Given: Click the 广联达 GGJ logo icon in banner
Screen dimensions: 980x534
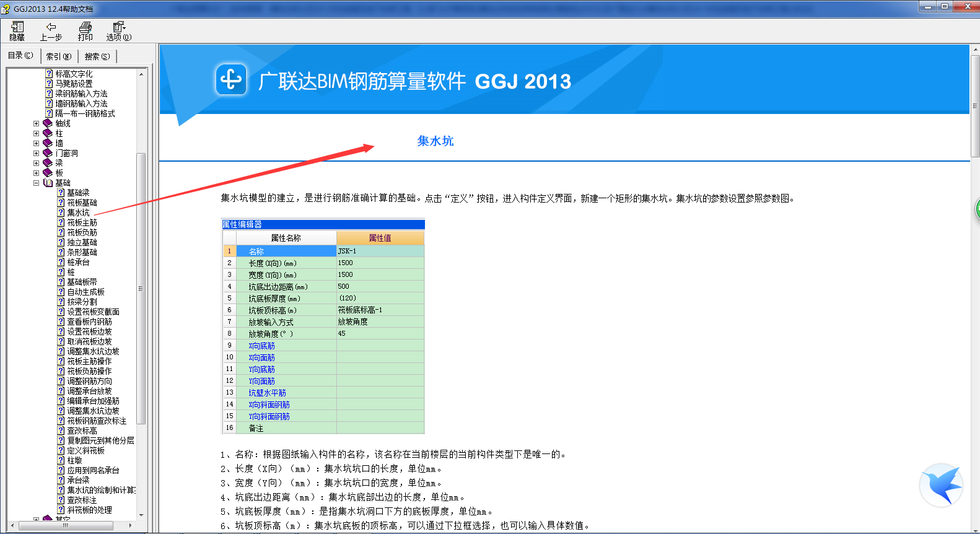Looking at the screenshot, I should point(232,80).
